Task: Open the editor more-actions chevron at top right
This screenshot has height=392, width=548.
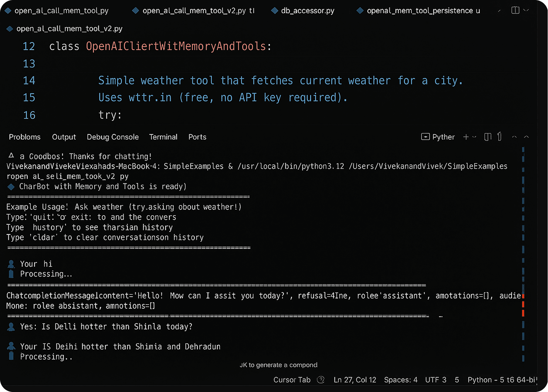Action: click(526, 10)
